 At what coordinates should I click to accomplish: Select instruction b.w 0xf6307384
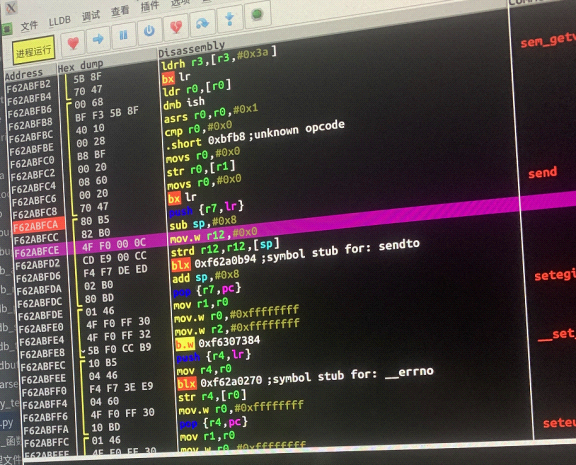[x=218, y=343]
